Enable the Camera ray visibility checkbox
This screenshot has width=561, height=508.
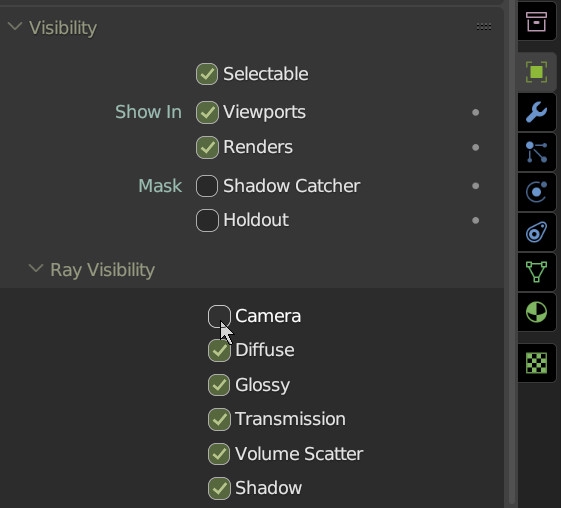tap(219, 316)
